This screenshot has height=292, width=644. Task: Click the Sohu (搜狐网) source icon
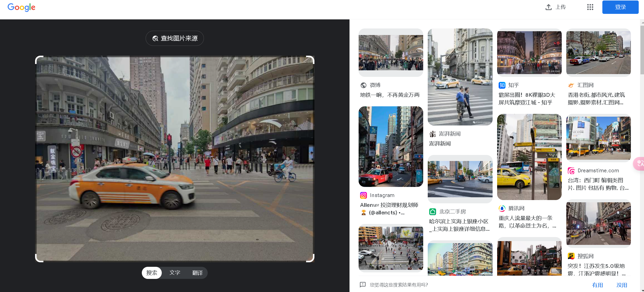[571, 256]
